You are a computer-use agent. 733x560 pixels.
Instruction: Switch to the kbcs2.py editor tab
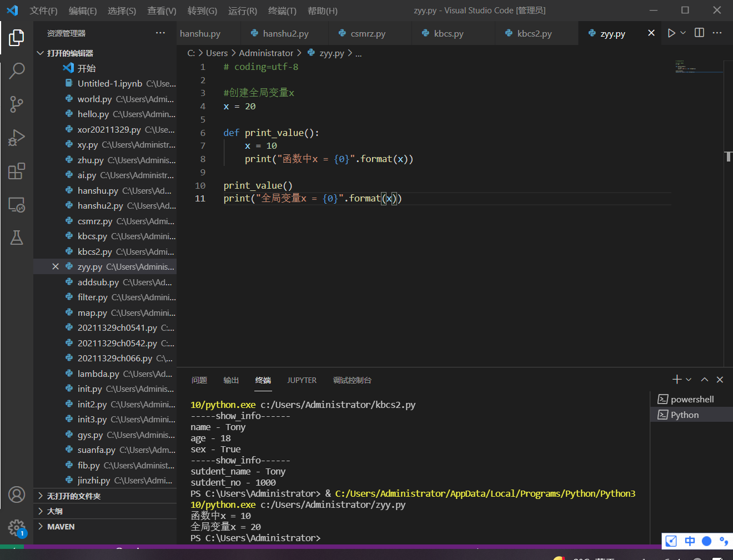point(534,34)
